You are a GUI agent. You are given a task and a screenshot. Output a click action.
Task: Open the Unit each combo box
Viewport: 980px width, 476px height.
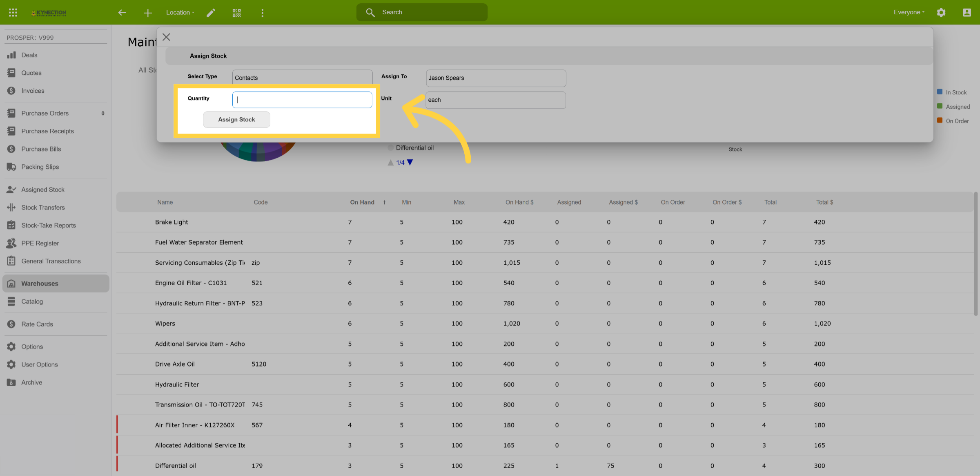pos(496,100)
